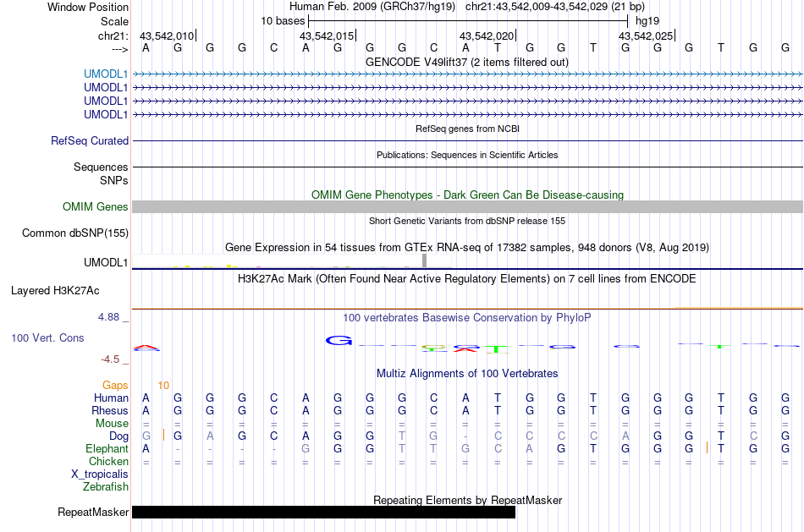Click the UMODL1 label beside GTEx expression chart

(x=106, y=262)
